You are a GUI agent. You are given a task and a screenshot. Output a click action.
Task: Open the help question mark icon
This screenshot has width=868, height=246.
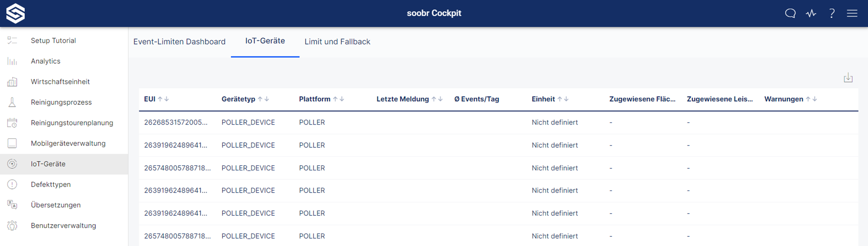(x=831, y=13)
